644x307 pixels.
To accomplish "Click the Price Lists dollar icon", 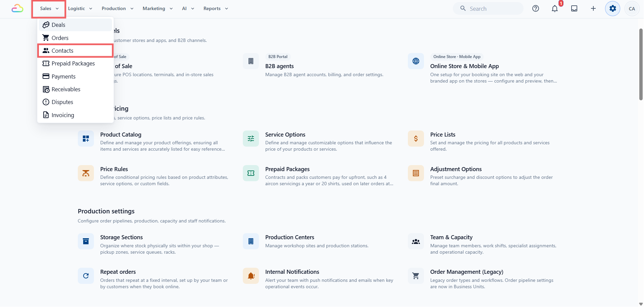I will [x=416, y=139].
